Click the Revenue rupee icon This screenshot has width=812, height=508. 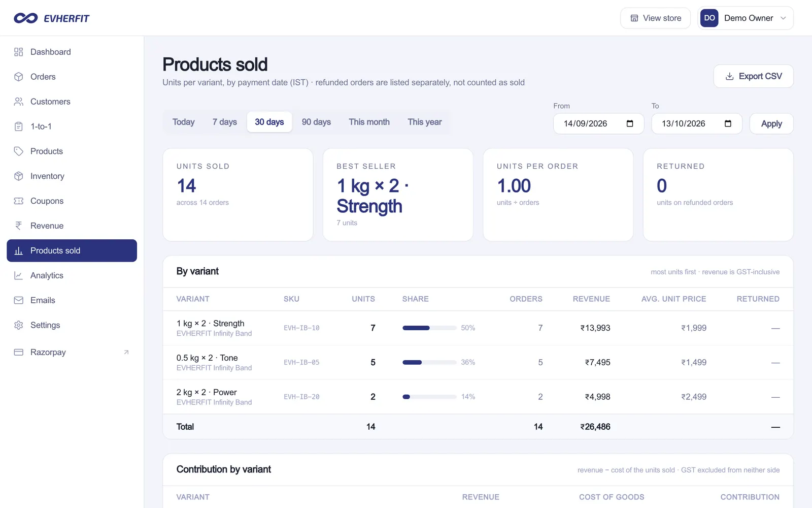(19, 226)
